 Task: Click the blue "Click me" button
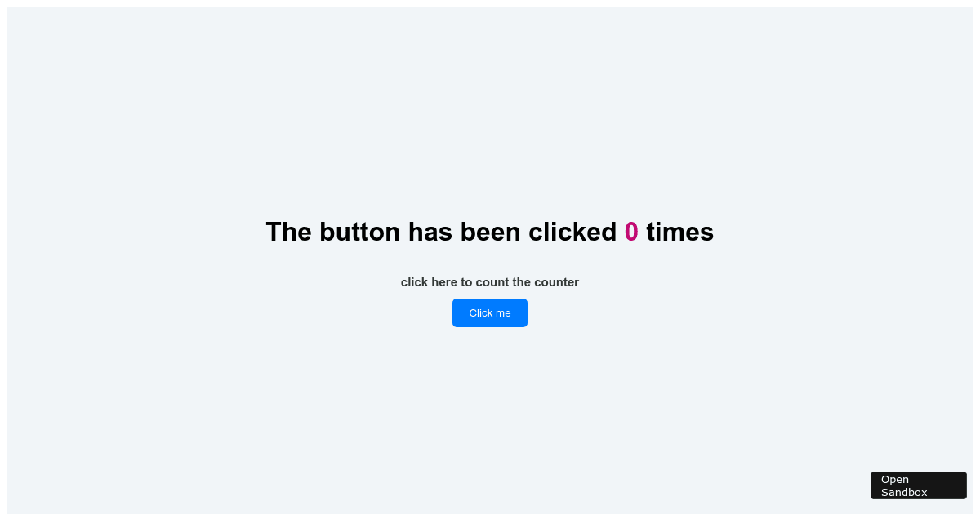click(x=490, y=312)
